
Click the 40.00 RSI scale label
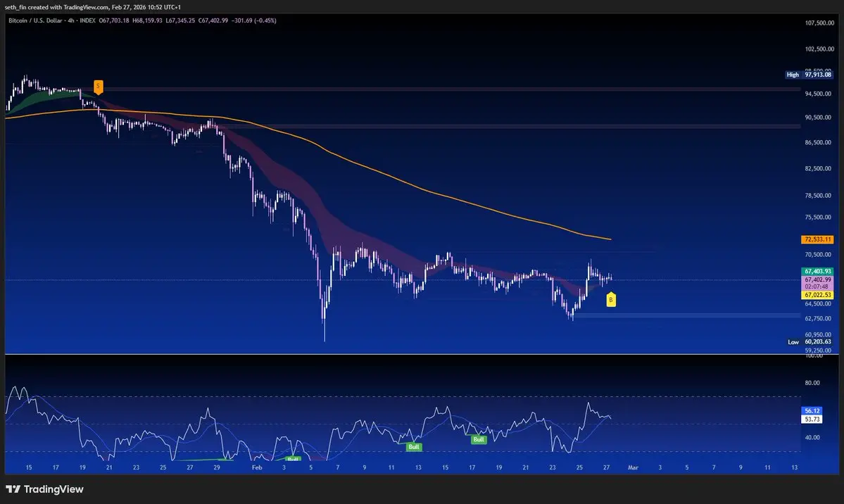pos(812,437)
